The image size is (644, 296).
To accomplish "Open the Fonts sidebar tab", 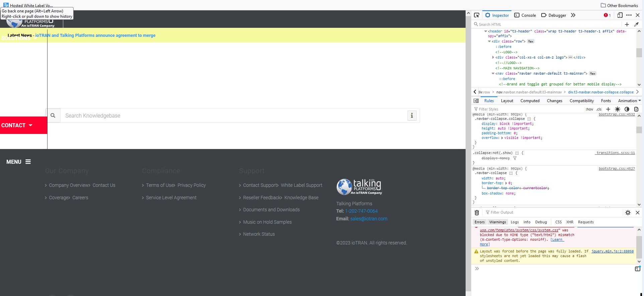I will pos(606,100).
